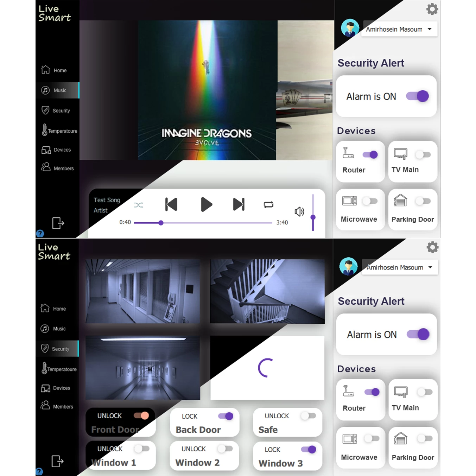
Task: Click the Router icon in the security screen panel
Action: click(x=348, y=391)
